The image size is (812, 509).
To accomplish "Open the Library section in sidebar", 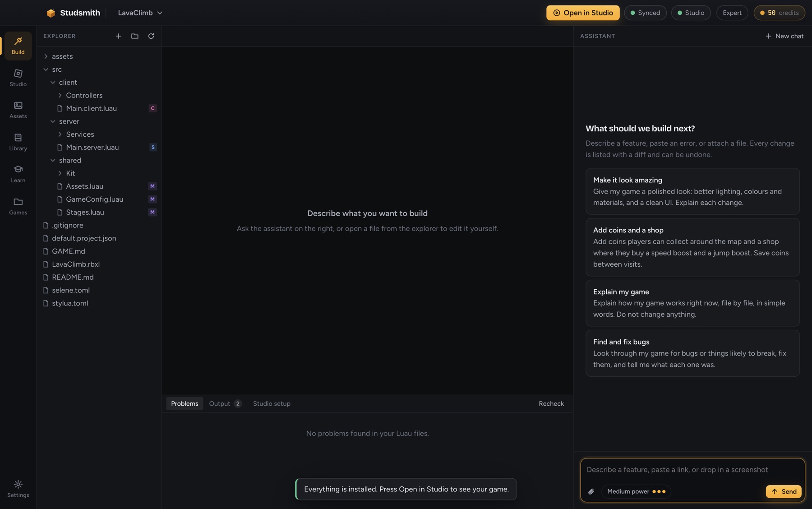I will coord(18,142).
